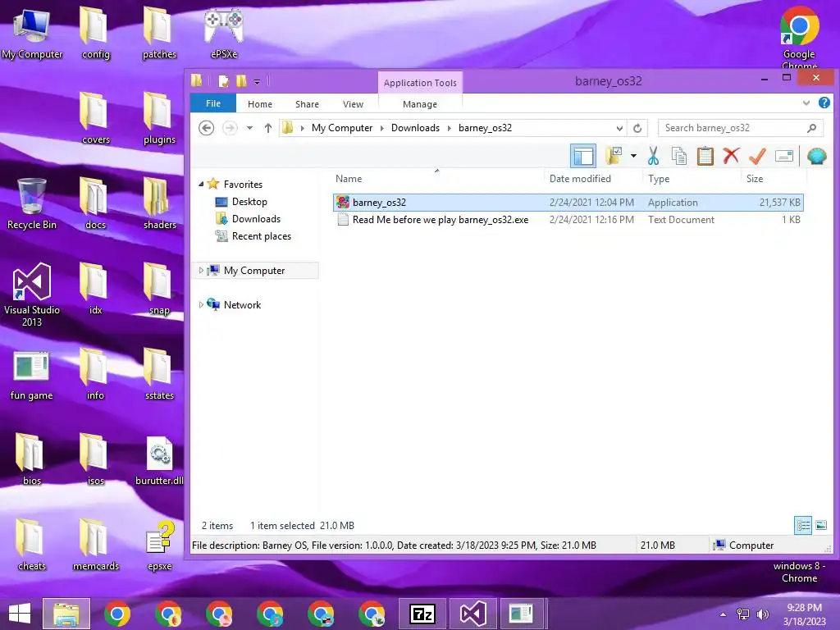The width and height of the screenshot is (840, 630).
Task: Click barney_os32 in the address breadcrumb
Action: click(485, 128)
